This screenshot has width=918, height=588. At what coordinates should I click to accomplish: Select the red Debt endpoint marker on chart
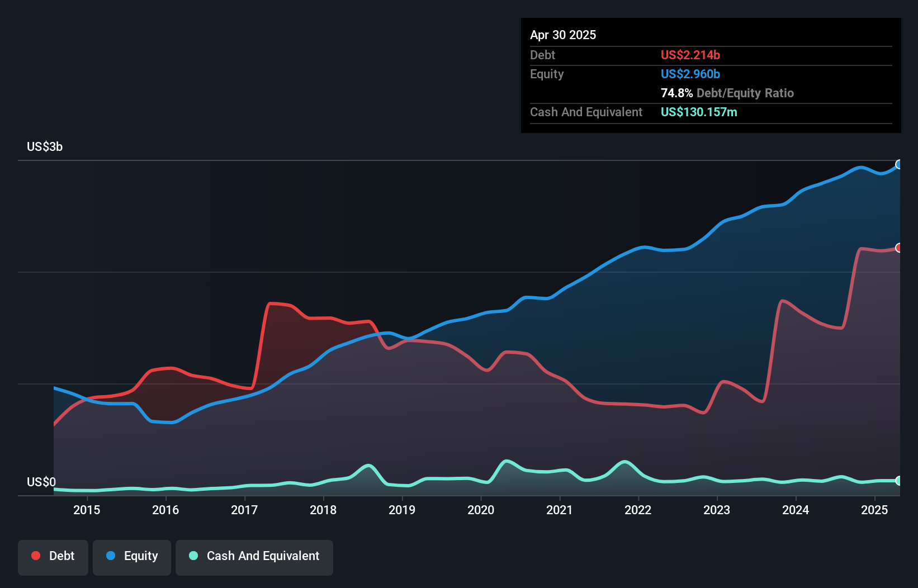pyautogui.click(x=899, y=248)
